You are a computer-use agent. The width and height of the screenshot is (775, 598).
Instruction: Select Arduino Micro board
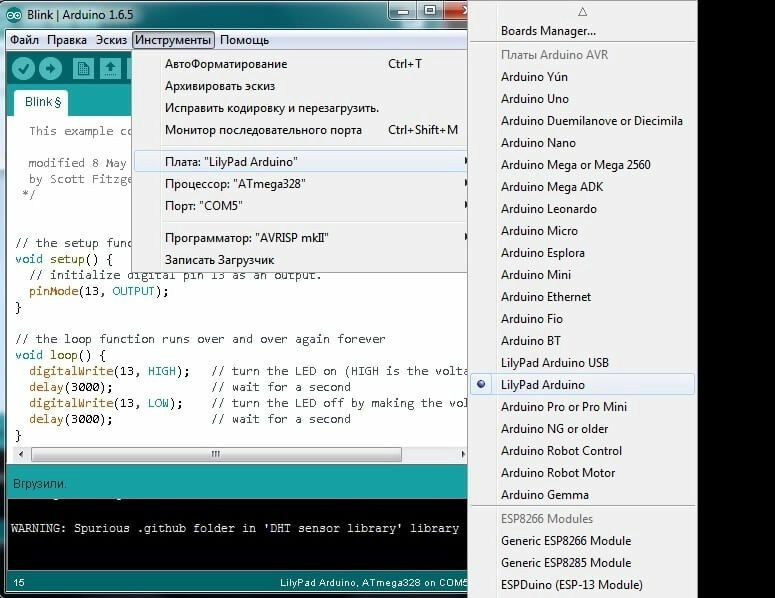tap(583, 231)
